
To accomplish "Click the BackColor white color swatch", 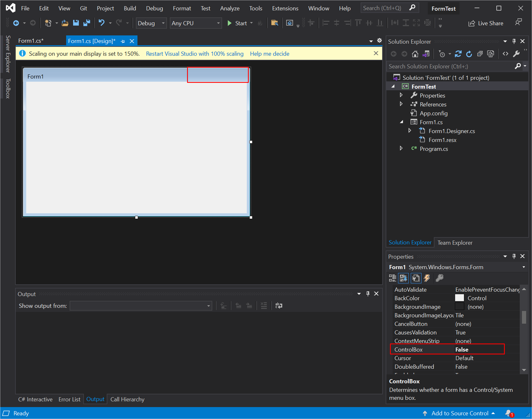I will 459,298.
